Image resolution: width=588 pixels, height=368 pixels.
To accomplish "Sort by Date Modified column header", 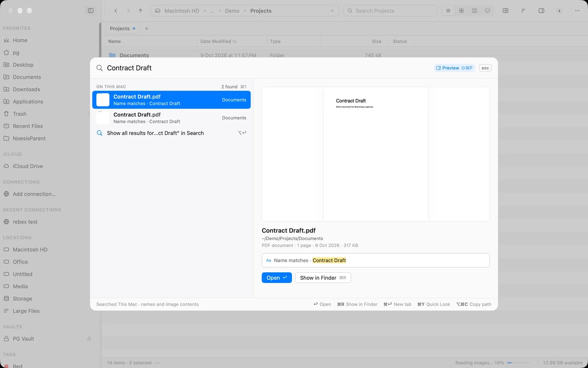I will click(x=218, y=41).
